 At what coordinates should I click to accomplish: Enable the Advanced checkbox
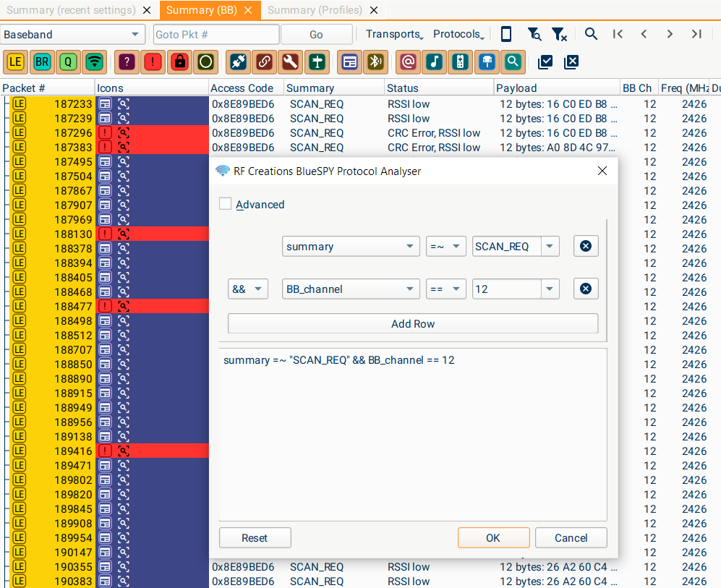point(226,204)
